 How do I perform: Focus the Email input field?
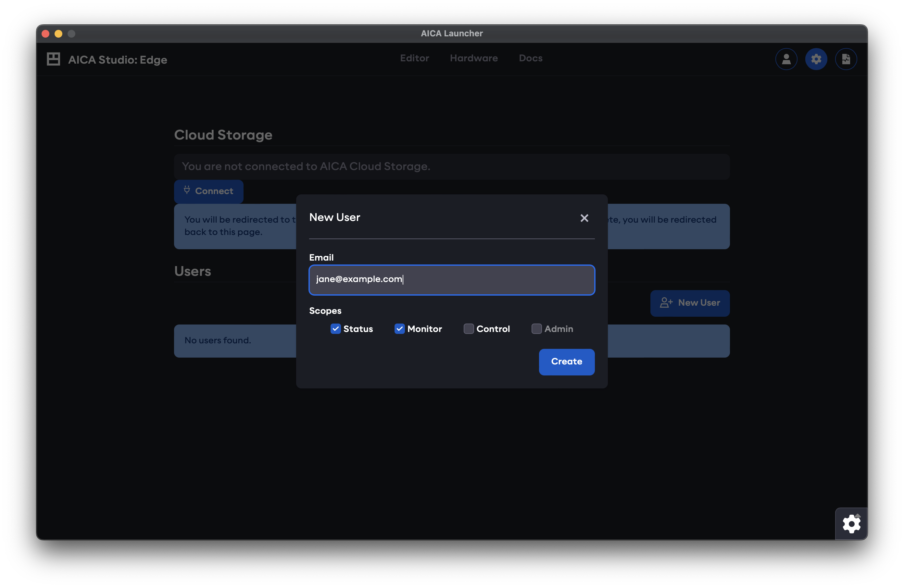coord(452,280)
